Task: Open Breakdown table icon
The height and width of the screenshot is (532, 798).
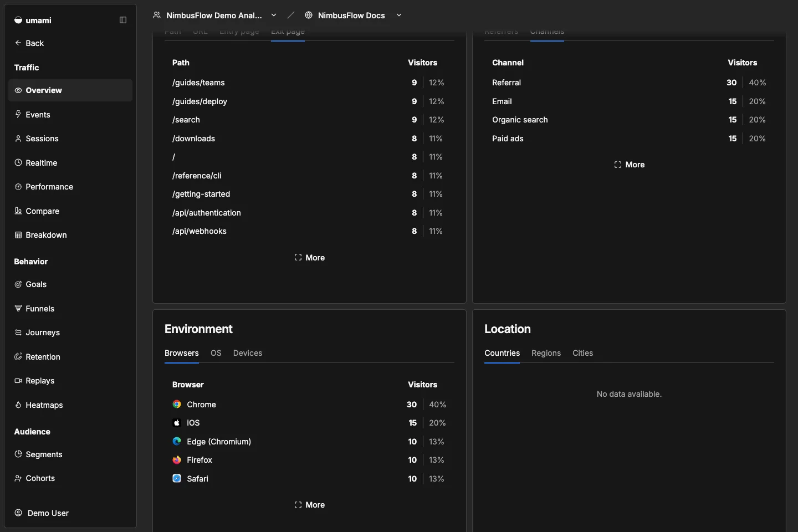Action: point(18,235)
